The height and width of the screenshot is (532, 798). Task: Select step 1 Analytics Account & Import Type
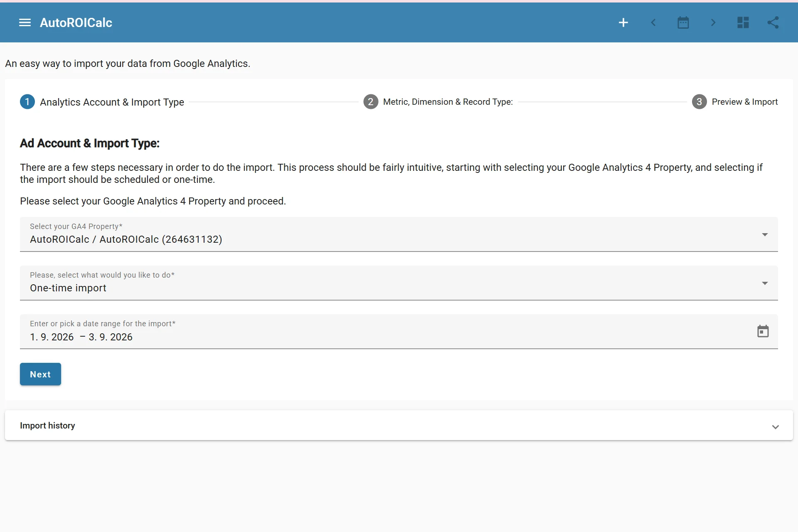click(102, 102)
